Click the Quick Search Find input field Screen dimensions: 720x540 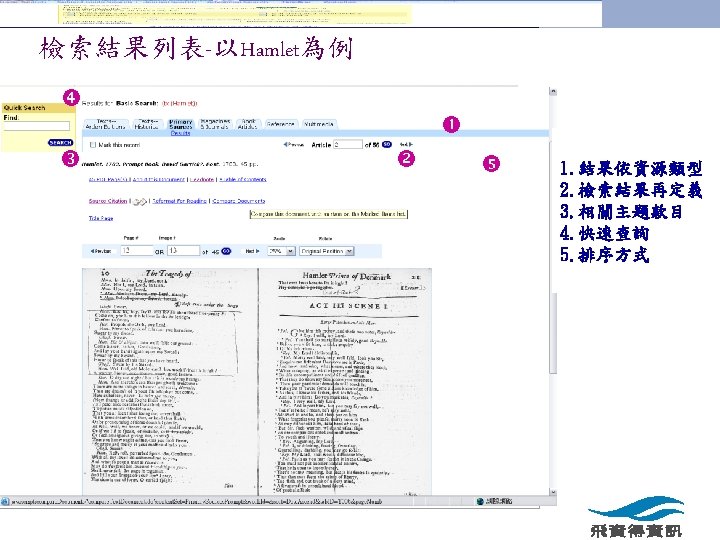(x=37, y=126)
